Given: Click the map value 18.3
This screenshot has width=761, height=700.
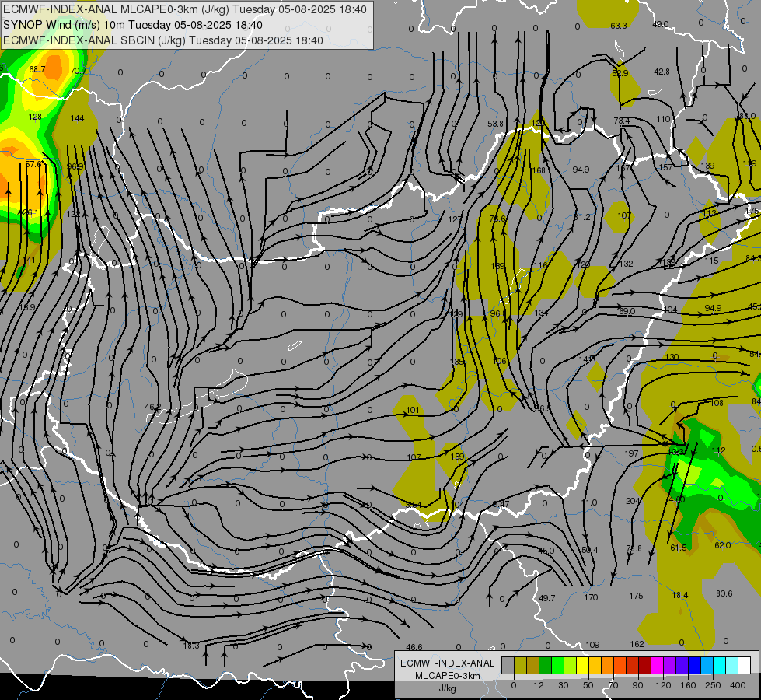Looking at the screenshot, I should (x=191, y=646).
